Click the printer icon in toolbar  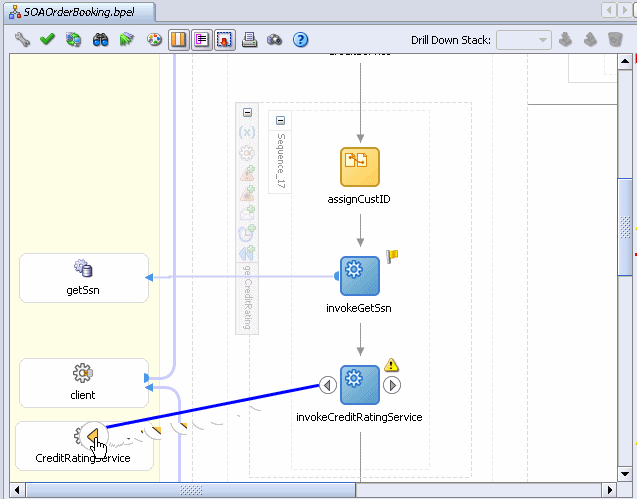[249, 40]
